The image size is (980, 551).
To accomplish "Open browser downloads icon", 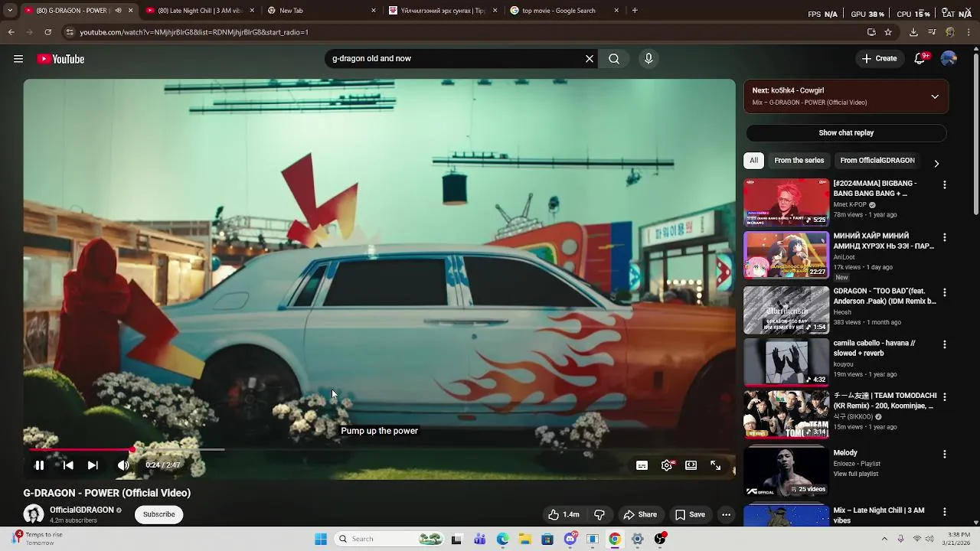I will 913,32.
